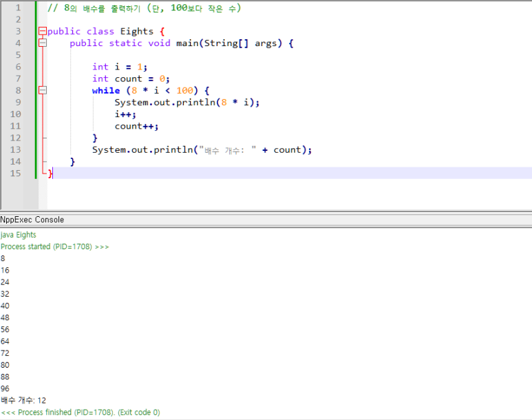Viewport: 532px width, 420px height.
Task: Click line number 6 in the margin
Action: [18, 67]
